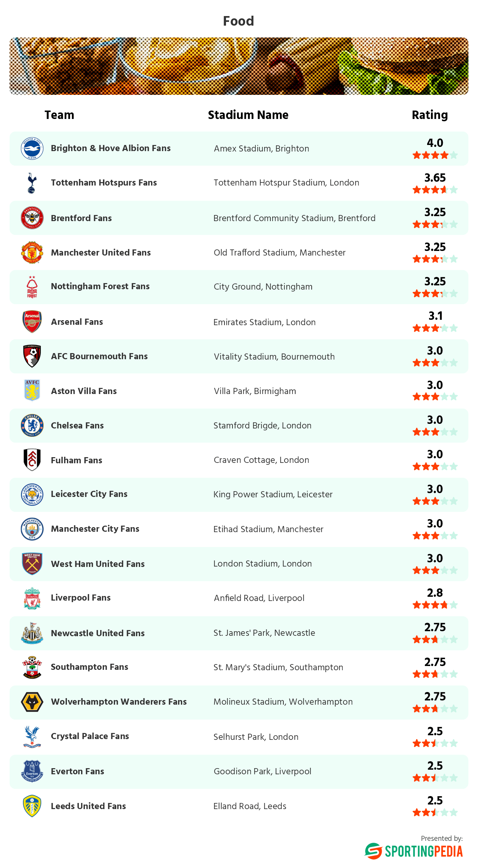Open the Sportingpedia logo link

click(x=414, y=851)
